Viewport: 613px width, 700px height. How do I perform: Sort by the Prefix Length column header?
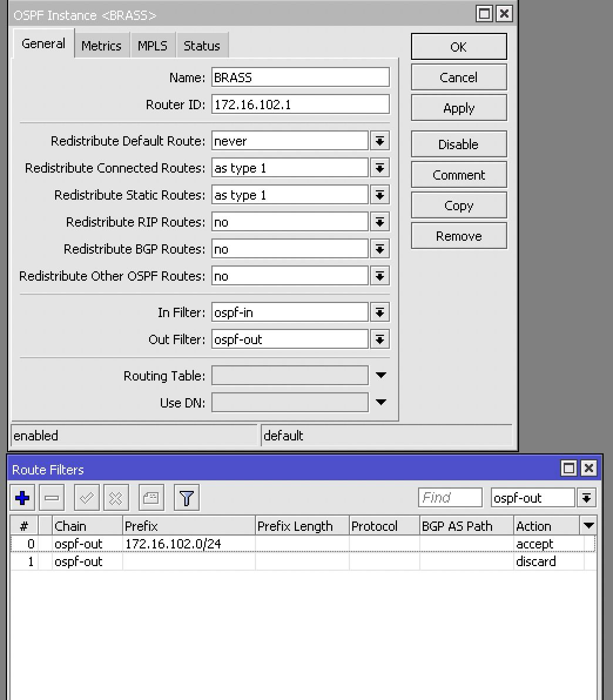[302, 526]
